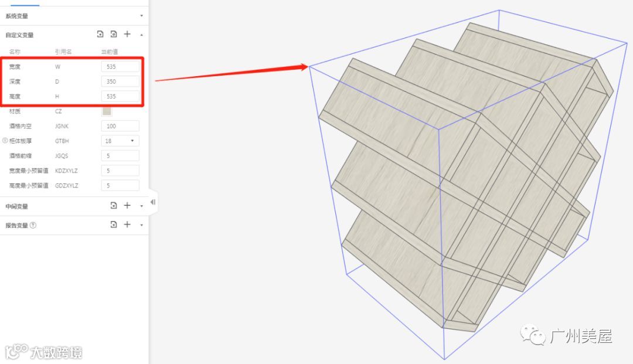The height and width of the screenshot is (364, 633).
Task: Add a new custom variable with plus icon
Action: (x=127, y=35)
